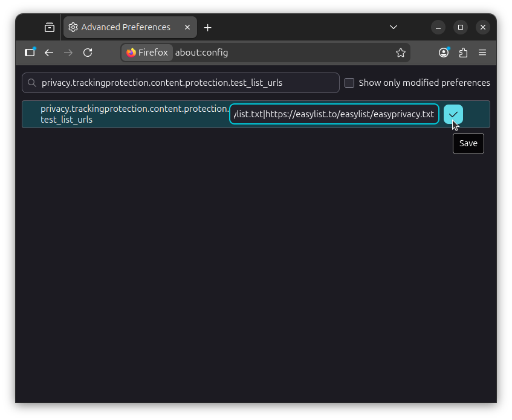512x420 pixels.
Task: Select the test_list_urls preference name
Action: click(x=133, y=114)
